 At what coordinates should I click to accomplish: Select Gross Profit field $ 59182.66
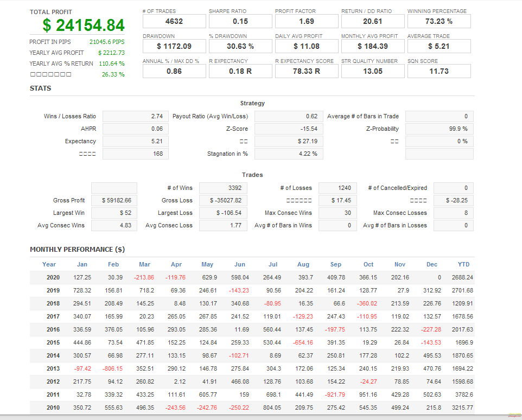pyautogui.click(x=114, y=200)
